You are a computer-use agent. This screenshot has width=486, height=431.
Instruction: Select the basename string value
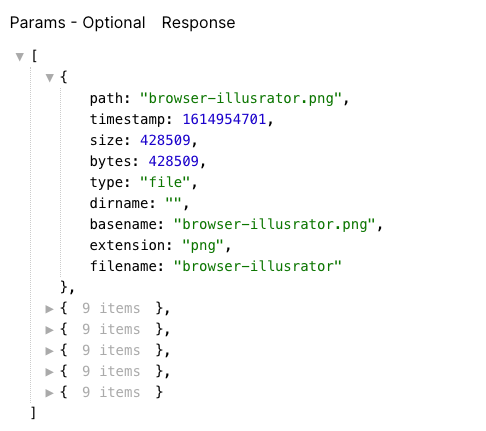pos(275,224)
